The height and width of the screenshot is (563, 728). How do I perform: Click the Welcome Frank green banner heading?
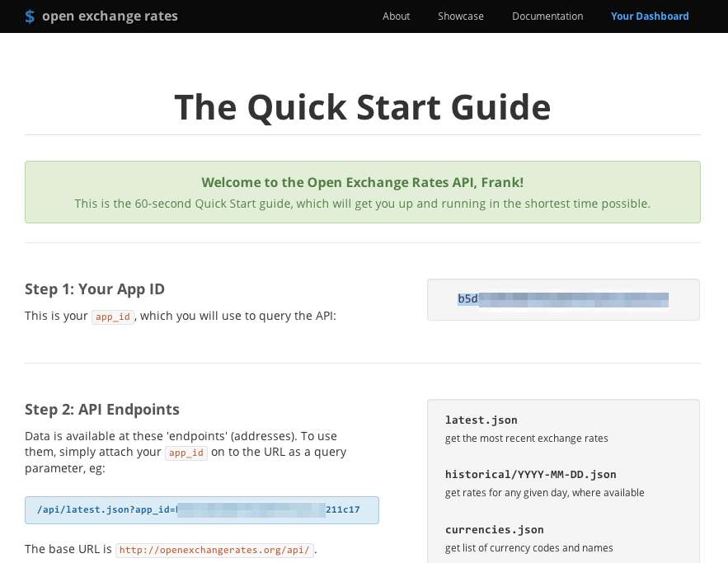pyautogui.click(x=363, y=182)
